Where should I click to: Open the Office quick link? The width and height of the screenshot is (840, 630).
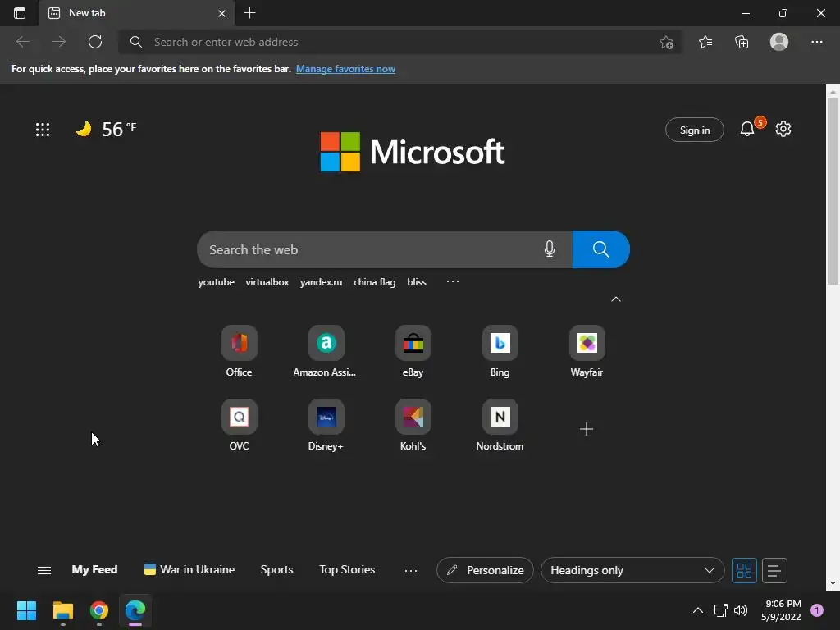coord(239,351)
